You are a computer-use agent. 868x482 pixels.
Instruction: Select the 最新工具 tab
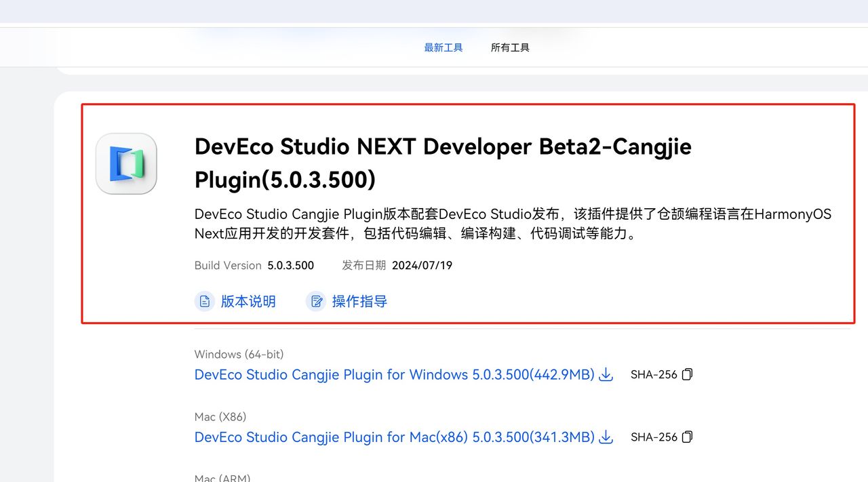pos(443,47)
